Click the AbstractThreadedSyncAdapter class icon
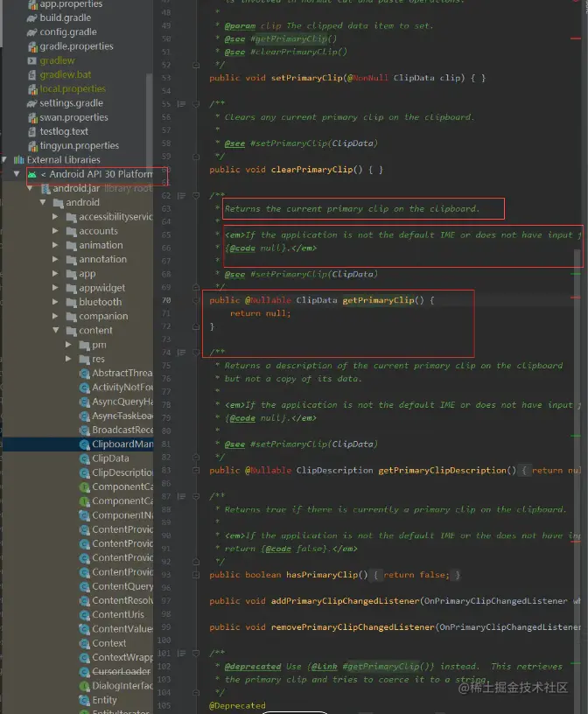The height and width of the screenshot is (714, 588). 84,374
